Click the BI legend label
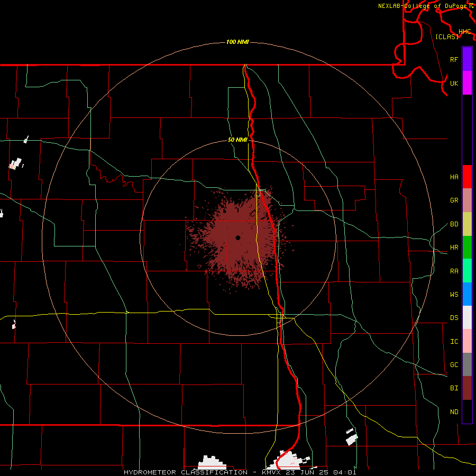This screenshot has height=476, width=476. 454,388
